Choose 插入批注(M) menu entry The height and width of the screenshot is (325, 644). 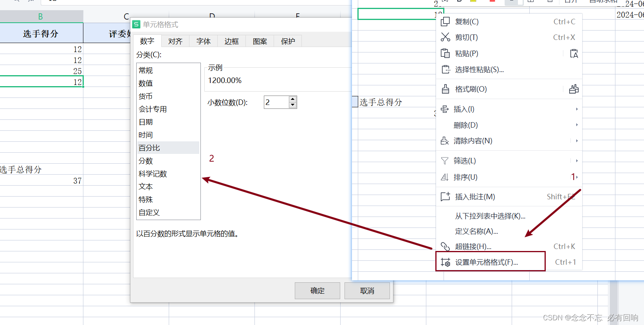pyautogui.click(x=509, y=197)
